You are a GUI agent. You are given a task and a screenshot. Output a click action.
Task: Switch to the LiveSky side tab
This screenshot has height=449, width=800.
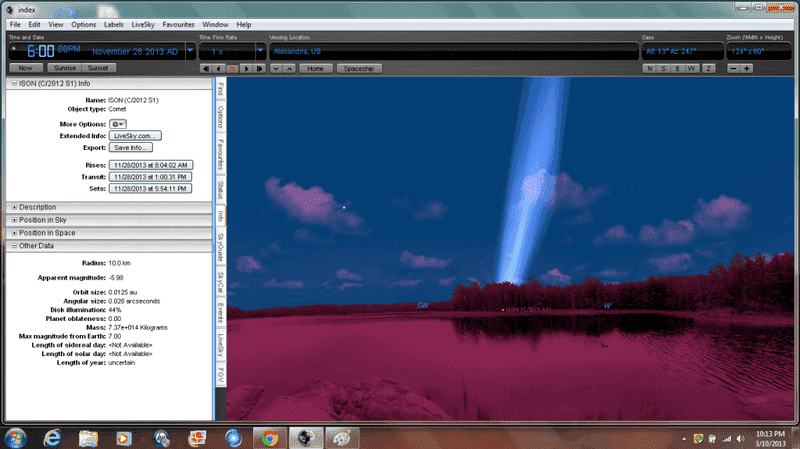[x=221, y=345]
